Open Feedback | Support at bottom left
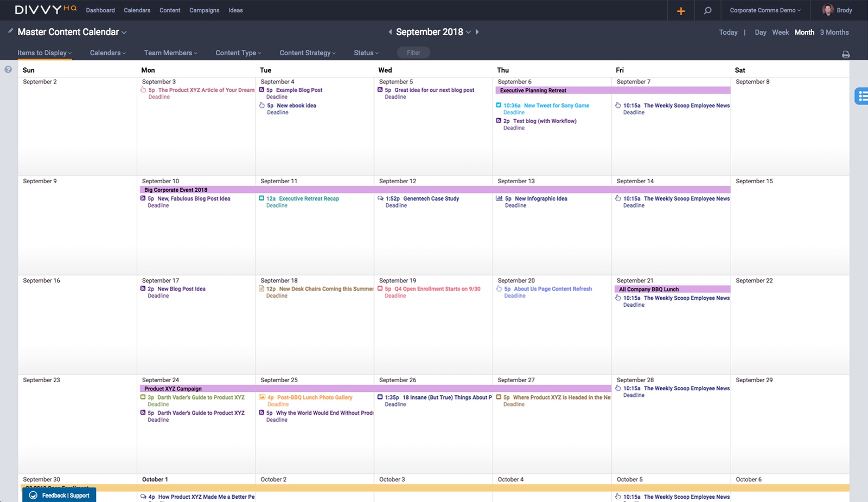868x502 pixels. 60,495
